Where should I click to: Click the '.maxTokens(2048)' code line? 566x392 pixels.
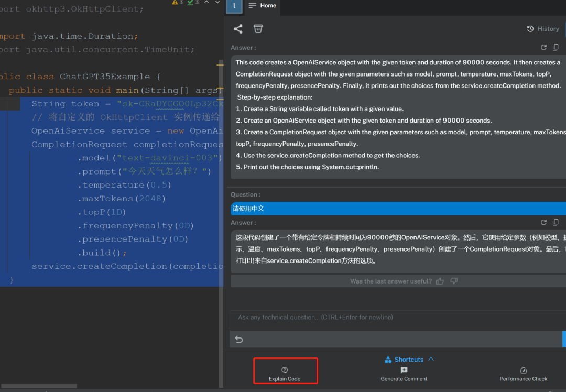click(x=122, y=199)
